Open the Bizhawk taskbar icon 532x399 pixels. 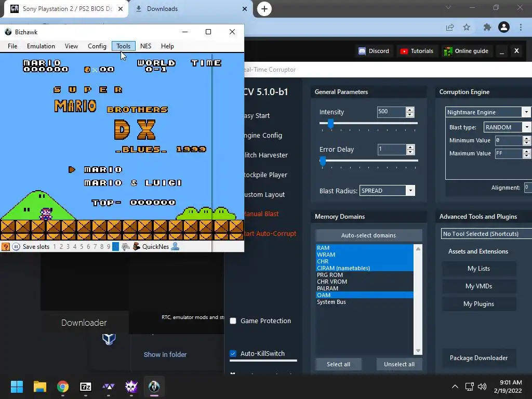pyautogui.click(x=154, y=387)
